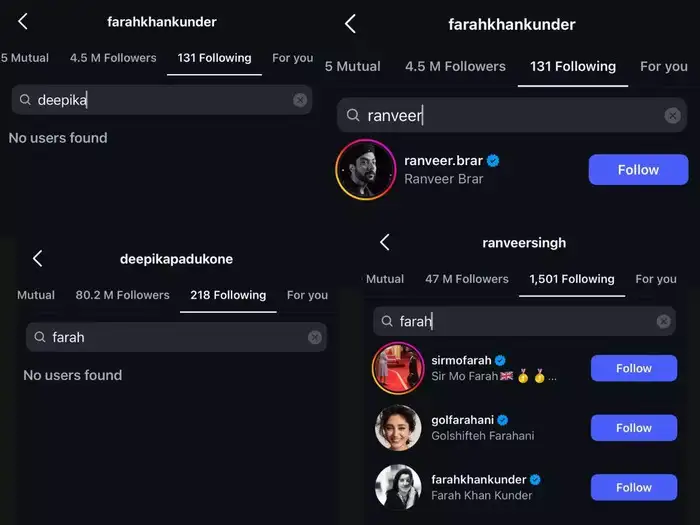
Task: Clear the 'deepika' search text
Action: pyautogui.click(x=300, y=100)
